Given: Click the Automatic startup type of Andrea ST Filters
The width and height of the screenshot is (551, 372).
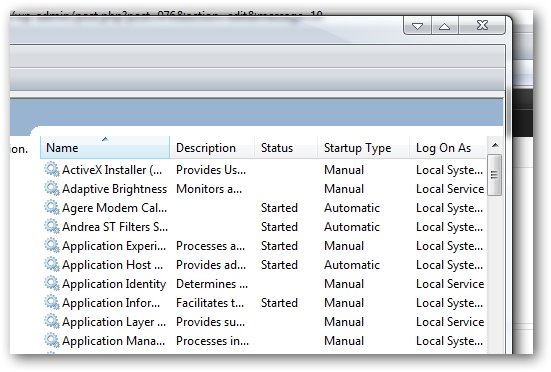Looking at the screenshot, I should 352,227.
